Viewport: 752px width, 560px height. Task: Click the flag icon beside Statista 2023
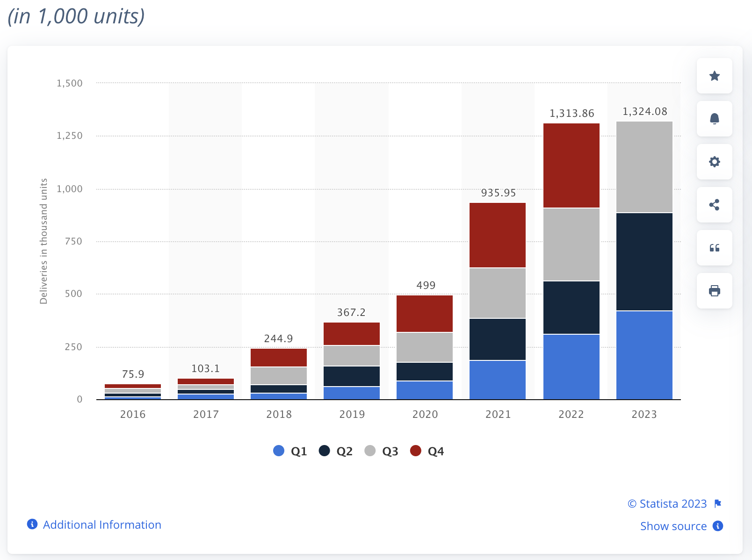click(x=718, y=503)
